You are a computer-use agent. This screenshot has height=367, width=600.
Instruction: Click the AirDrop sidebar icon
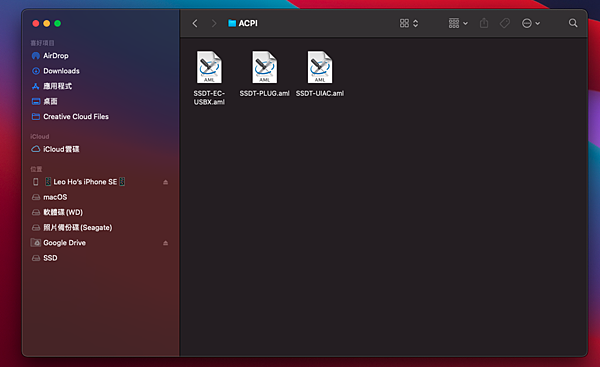(x=36, y=56)
